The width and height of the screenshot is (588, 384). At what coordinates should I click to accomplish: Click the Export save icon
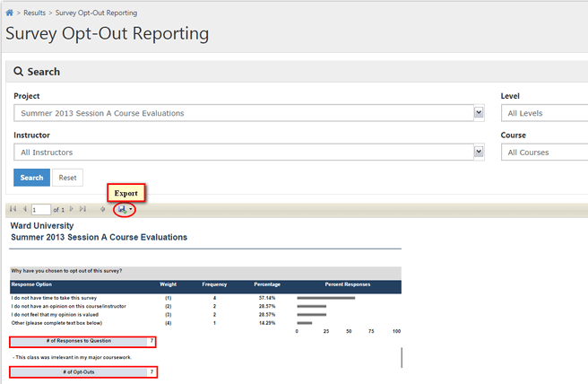point(122,209)
